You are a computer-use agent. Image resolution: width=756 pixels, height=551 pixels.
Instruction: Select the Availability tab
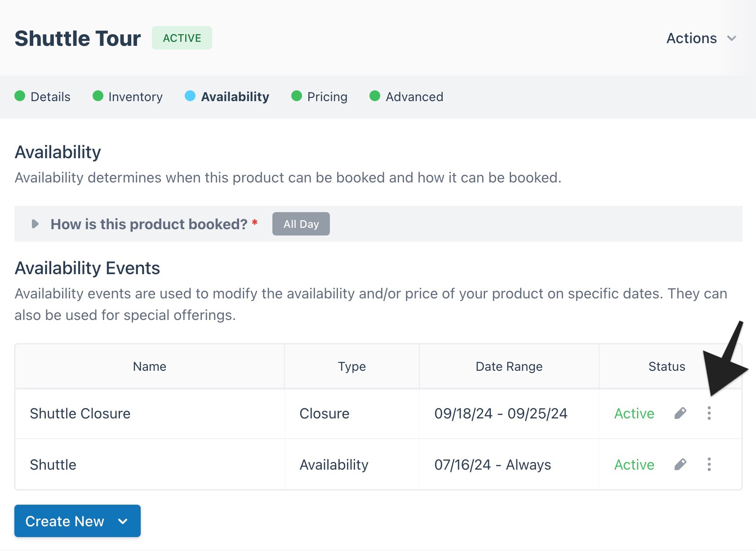click(227, 97)
